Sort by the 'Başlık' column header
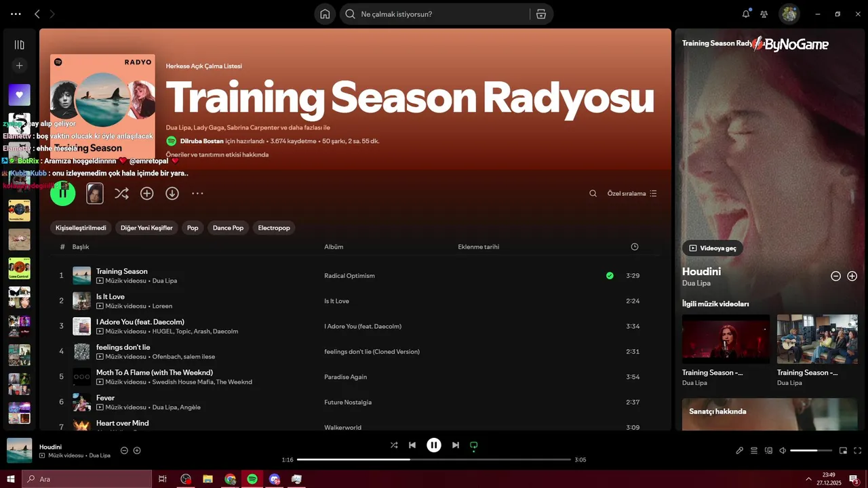 pos(81,247)
